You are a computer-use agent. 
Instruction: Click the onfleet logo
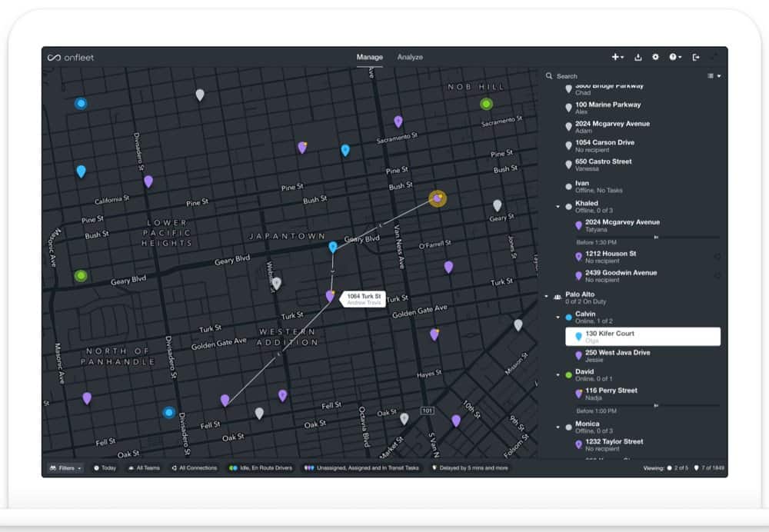coord(65,58)
